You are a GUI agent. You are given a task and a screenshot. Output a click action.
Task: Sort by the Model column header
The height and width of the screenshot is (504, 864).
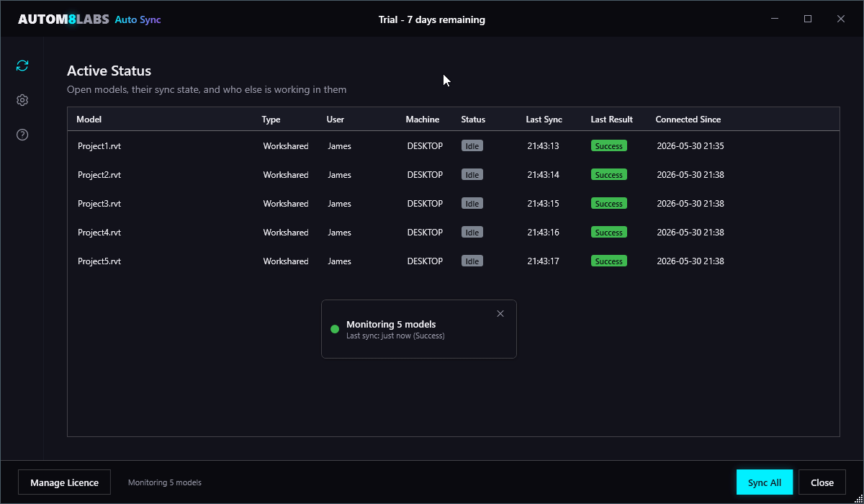(x=89, y=120)
